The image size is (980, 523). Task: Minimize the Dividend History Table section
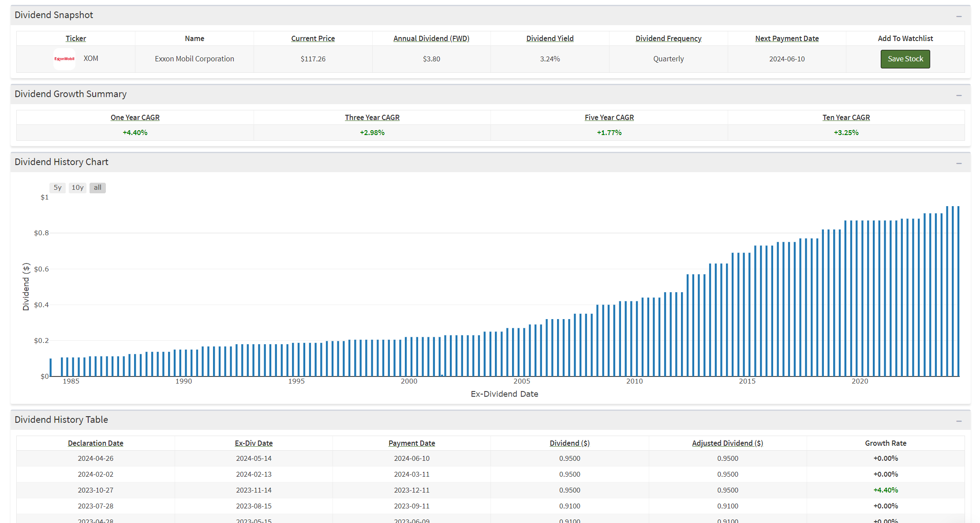pos(958,421)
